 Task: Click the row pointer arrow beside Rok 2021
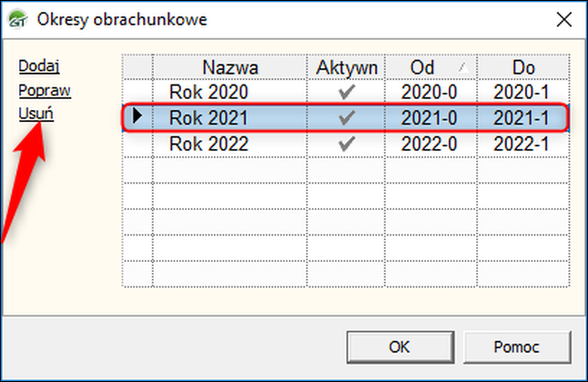[137, 116]
